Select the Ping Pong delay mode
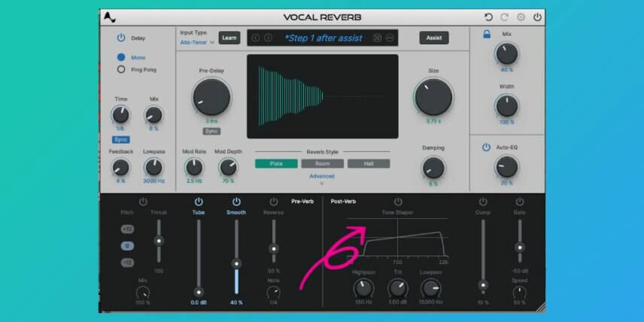The width and height of the screenshot is (644, 322). click(x=121, y=69)
